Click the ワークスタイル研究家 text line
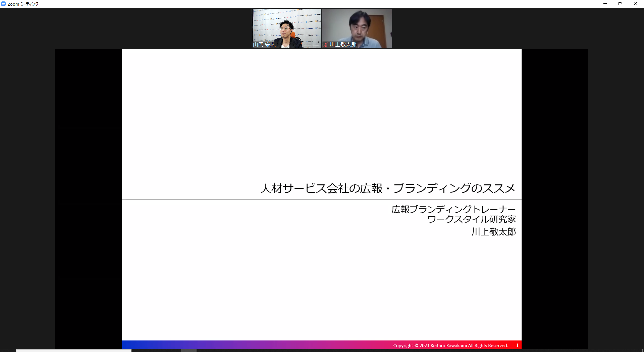Viewport: 644px width, 352px height. (471, 219)
